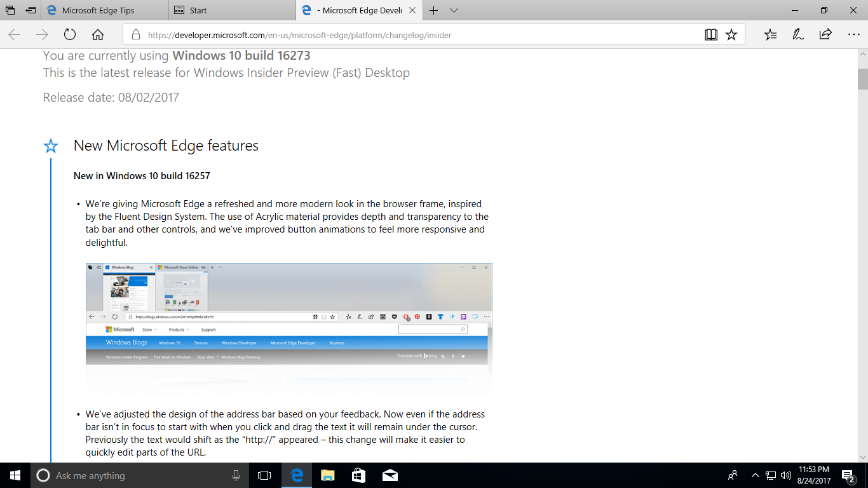
Task: Click the page vertical scrollbar thumb
Action: coord(862,79)
